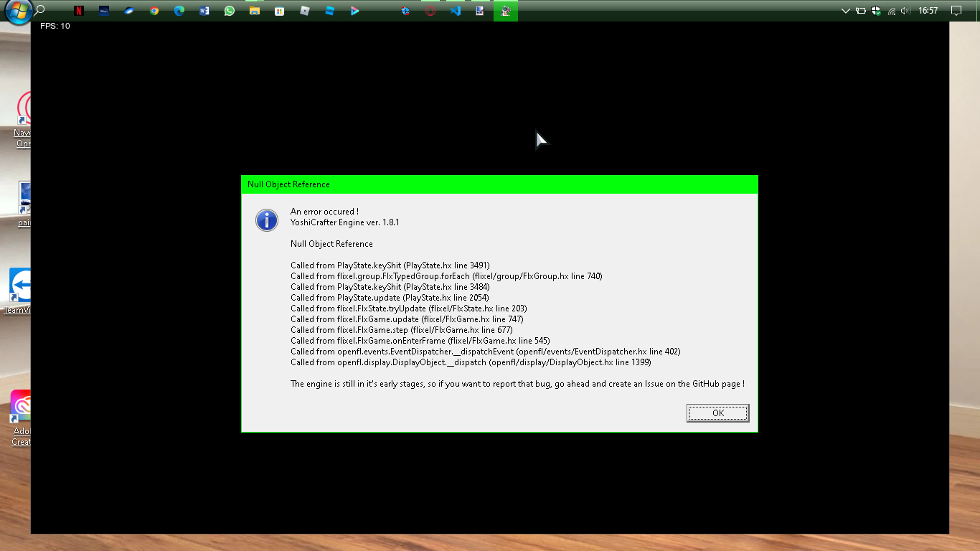Open the battery status tray icon

861,11
